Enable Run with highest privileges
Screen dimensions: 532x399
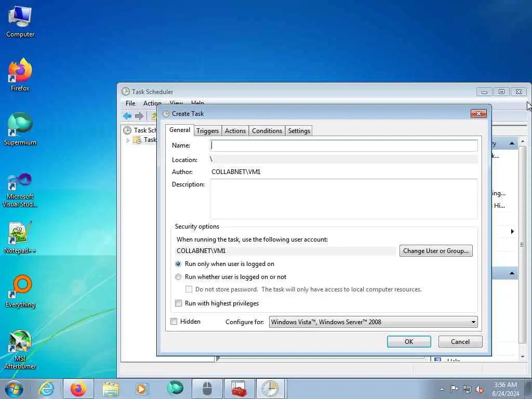(x=178, y=303)
